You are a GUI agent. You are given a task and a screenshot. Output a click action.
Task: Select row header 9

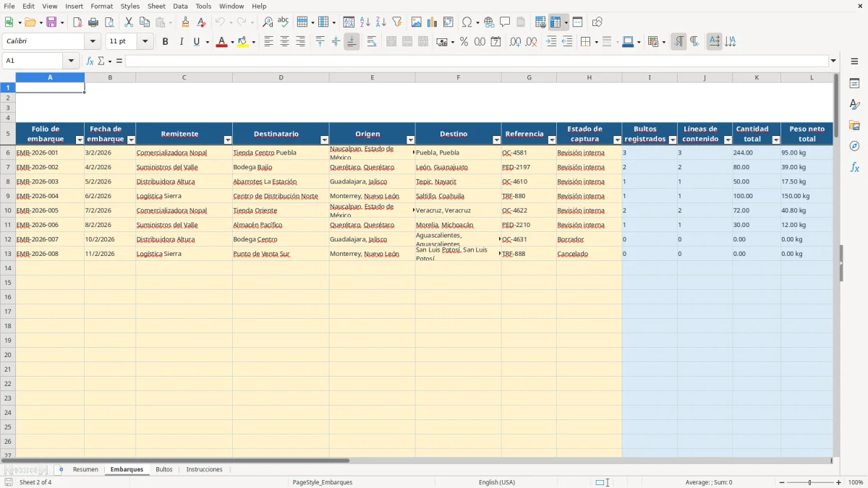pyautogui.click(x=8, y=196)
